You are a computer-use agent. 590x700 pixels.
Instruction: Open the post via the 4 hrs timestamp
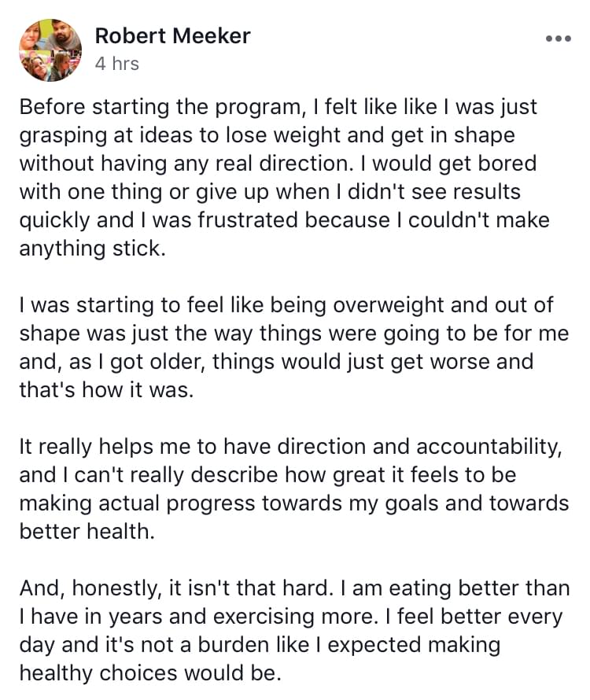tap(117, 64)
